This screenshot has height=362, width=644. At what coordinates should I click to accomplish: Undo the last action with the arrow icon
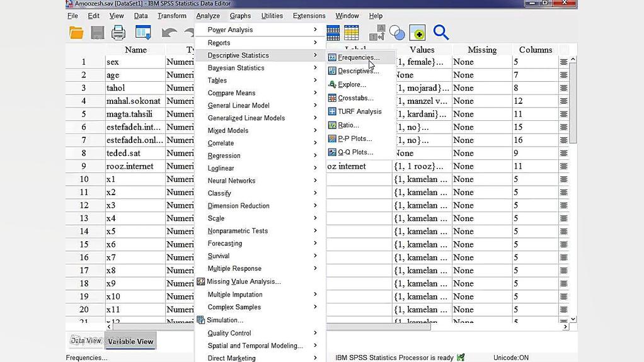tap(169, 33)
